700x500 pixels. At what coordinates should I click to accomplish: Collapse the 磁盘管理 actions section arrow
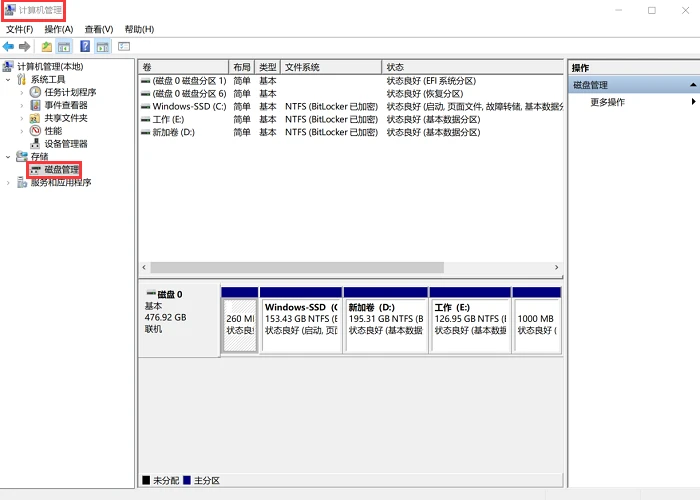tap(692, 85)
